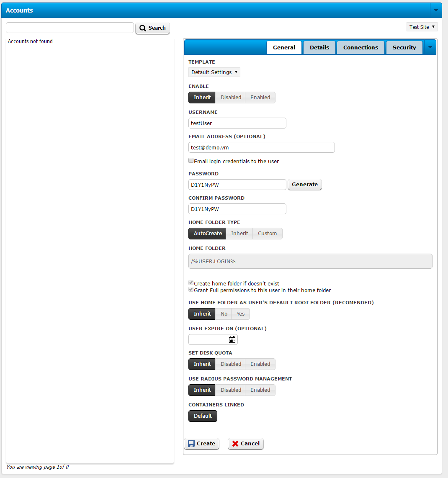
Task: Focus the accounts search text box
Action: [70, 28]
